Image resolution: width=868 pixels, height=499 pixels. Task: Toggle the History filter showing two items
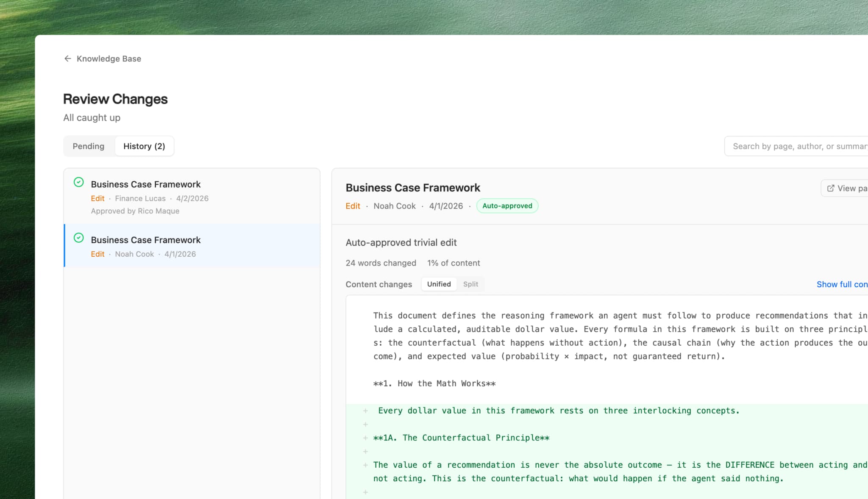pos(144,146)
